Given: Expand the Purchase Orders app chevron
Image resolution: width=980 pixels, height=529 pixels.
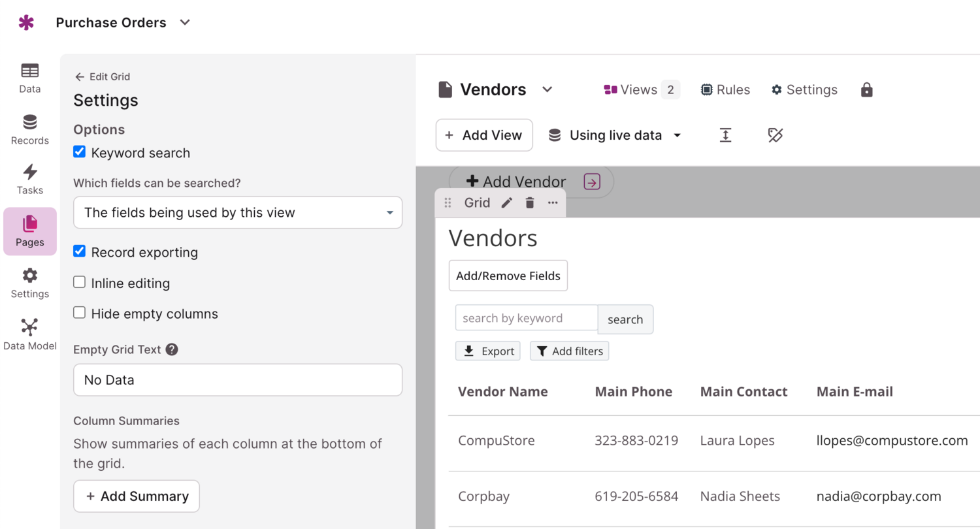Looking at the screenshot, I should [185, 23].
